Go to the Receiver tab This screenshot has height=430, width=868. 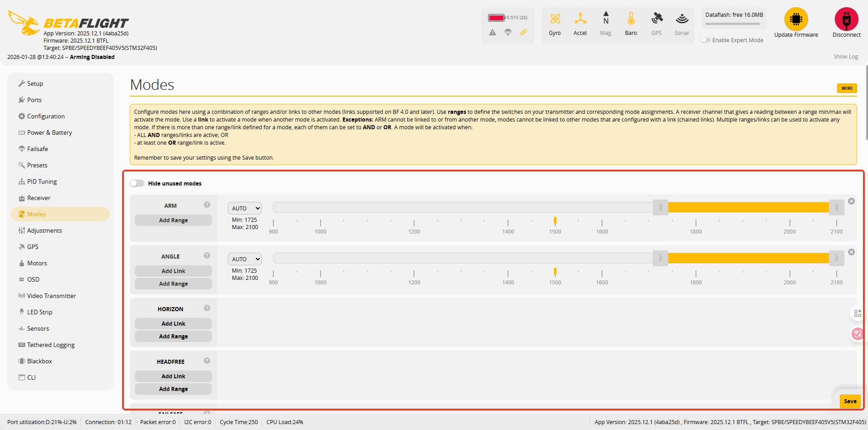pyautogui.click(x=39, y=198)
